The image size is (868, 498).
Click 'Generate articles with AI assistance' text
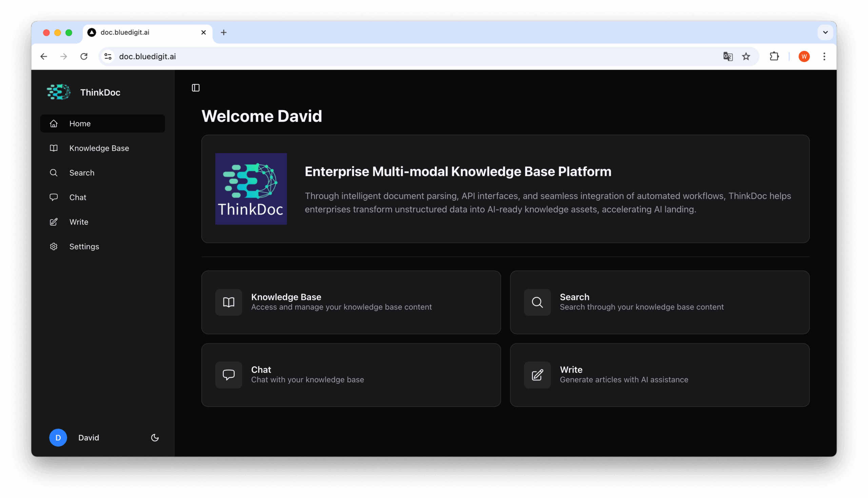pyautogui.click(x=624, y=380)
